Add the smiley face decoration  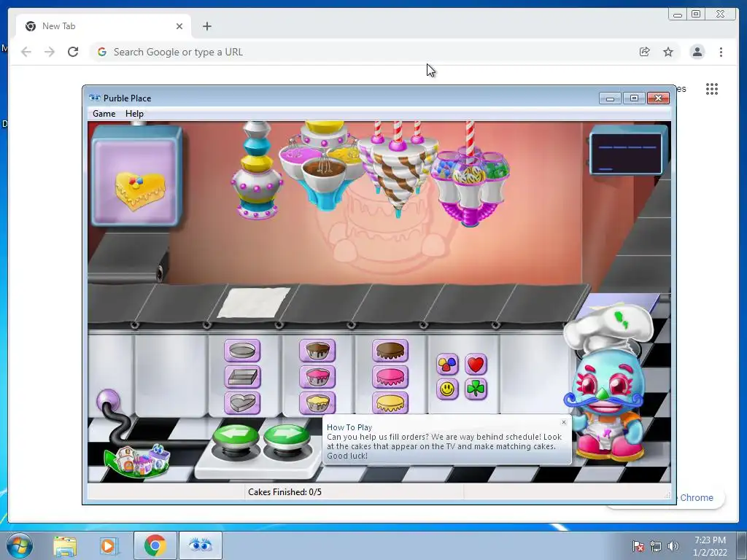(x=447, y=389)
